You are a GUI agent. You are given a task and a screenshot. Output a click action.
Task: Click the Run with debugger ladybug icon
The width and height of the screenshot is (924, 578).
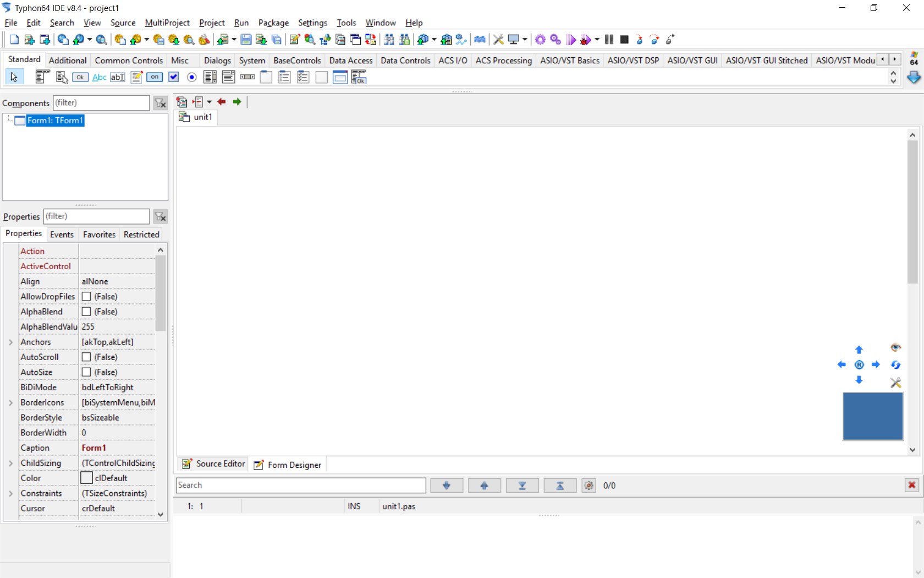click(x=586, y=40)
